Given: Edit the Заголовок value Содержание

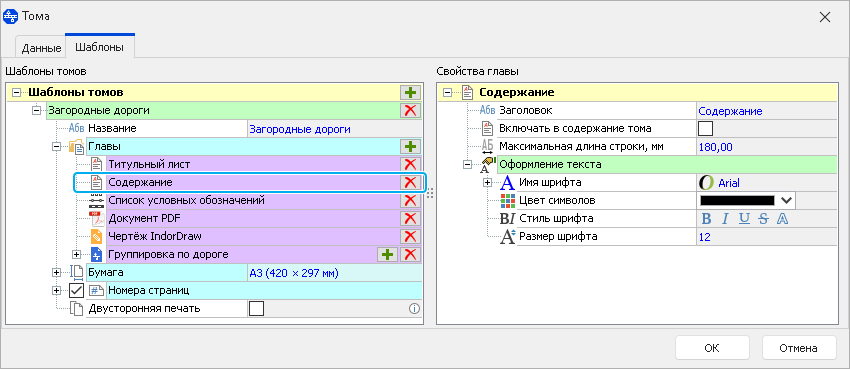Looking at the screenshot, I should pyautogui.click(x=767, y=111).
